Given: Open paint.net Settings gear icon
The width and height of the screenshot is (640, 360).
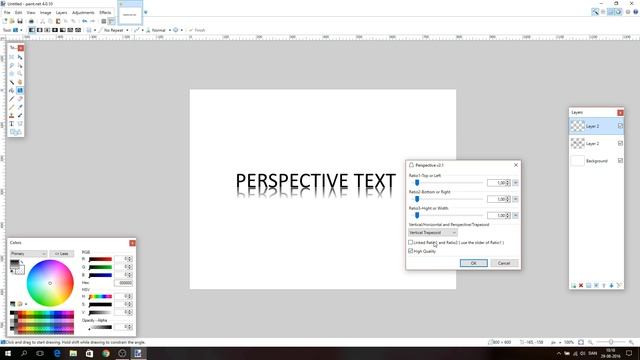Looking at the screenshot, I should 628,12.
